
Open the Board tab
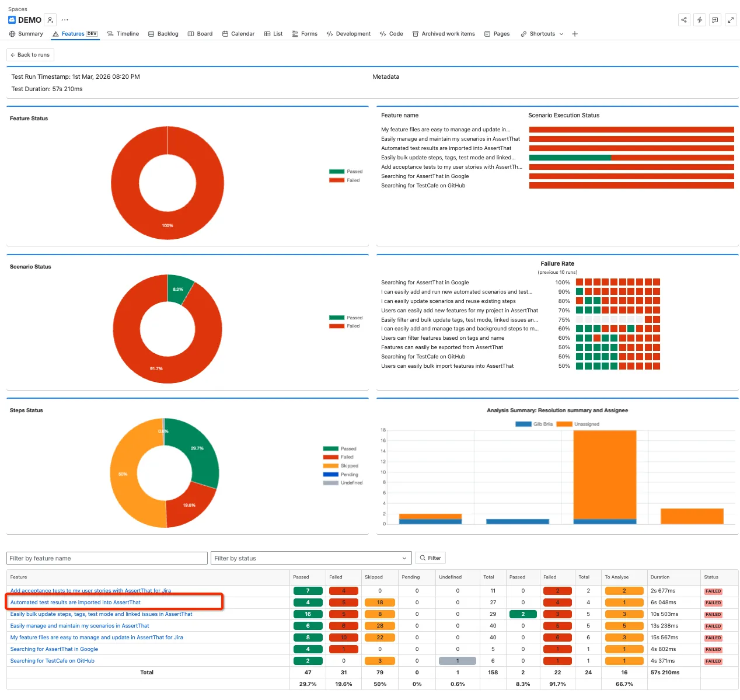click(x=200, y=34)
